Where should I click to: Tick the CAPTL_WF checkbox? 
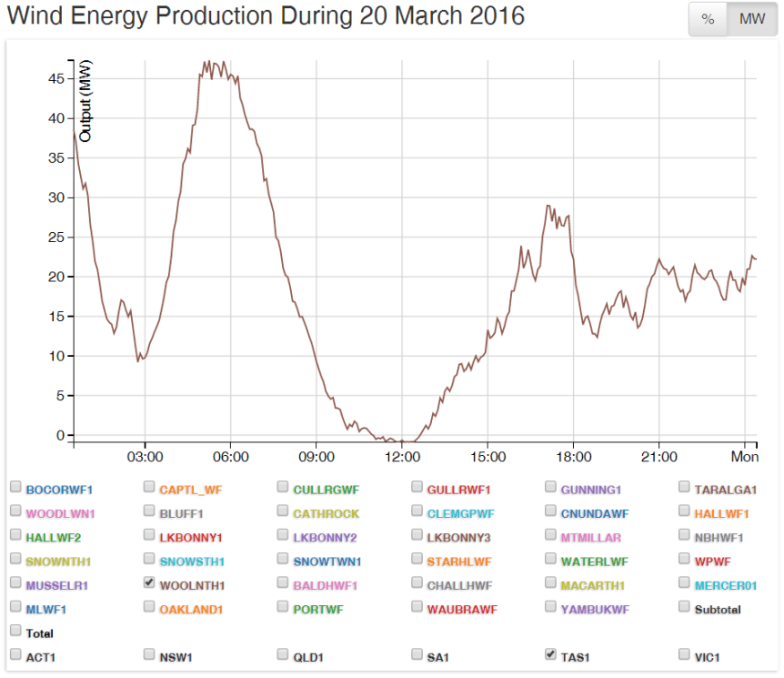(149, 488)
